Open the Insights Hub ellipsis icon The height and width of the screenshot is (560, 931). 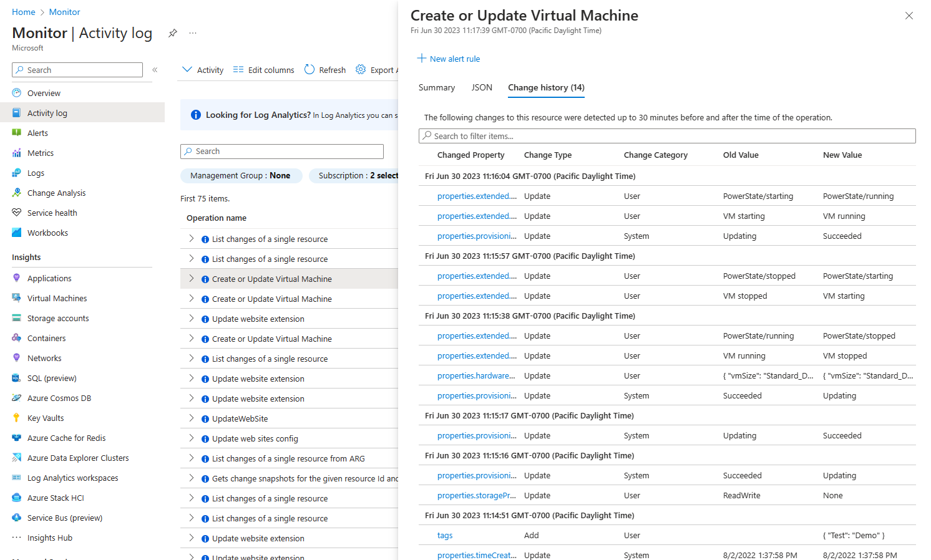pos(17,538)
